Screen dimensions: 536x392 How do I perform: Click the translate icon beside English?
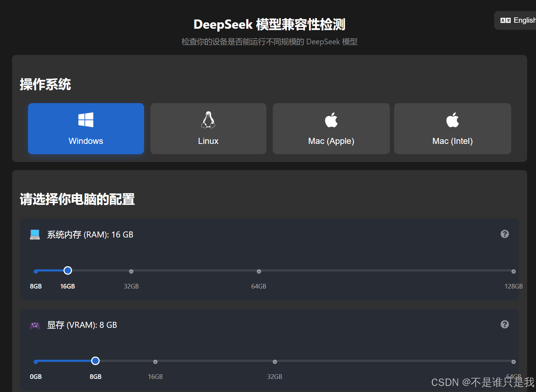pos(505,20)
